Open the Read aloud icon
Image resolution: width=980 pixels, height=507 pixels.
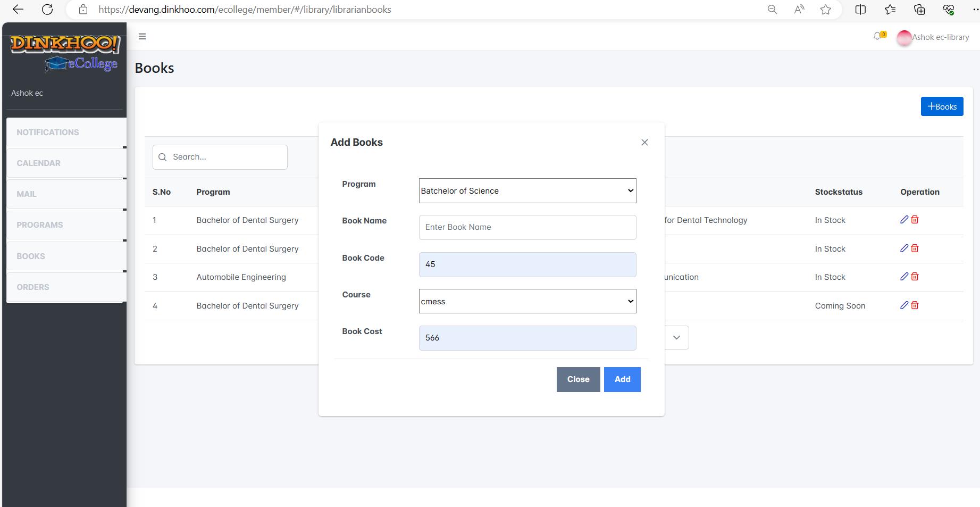[x=799, y=10]
